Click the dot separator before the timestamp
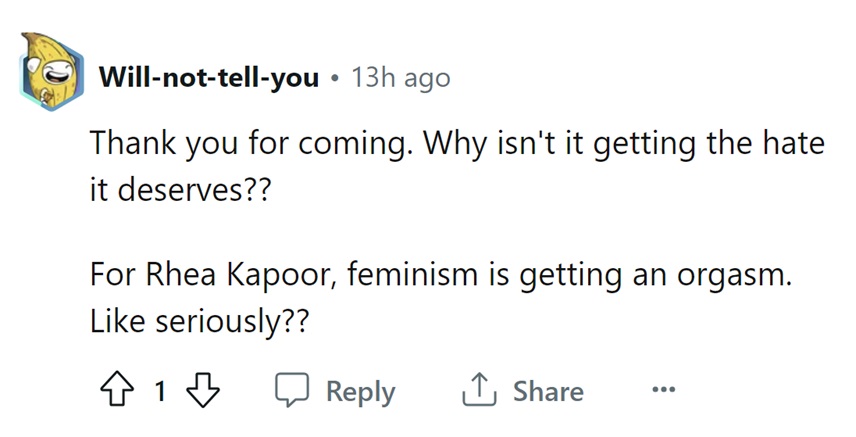Image resolution: width=856 pixels, height=437 pixels. click(x=336, y=78)
